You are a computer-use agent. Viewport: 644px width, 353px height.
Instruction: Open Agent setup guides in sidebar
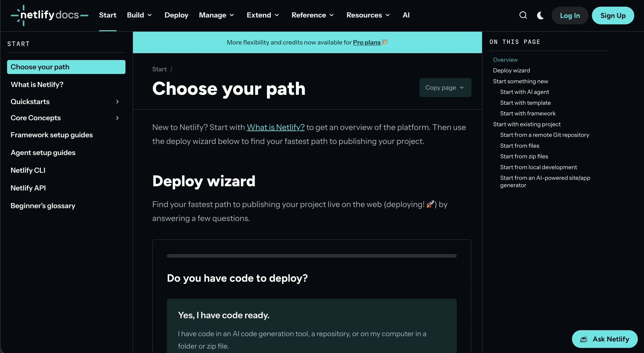pyautogui.click(x=43, y=153)
